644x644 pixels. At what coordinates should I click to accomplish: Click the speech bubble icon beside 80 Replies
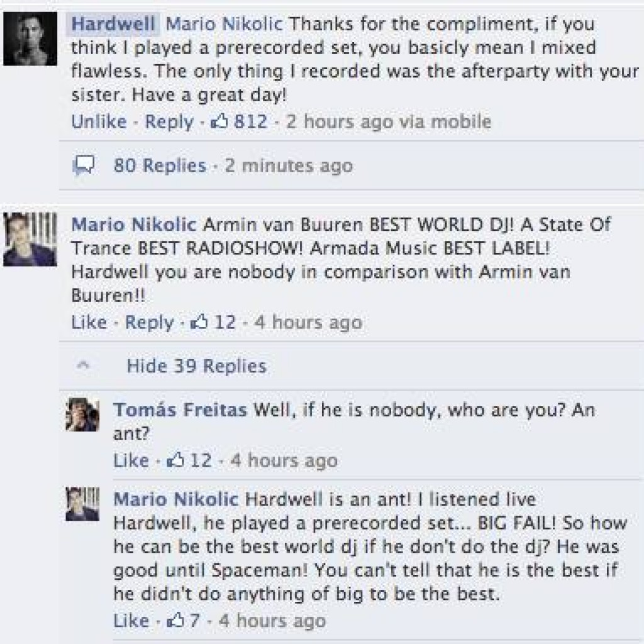(84, 165)
